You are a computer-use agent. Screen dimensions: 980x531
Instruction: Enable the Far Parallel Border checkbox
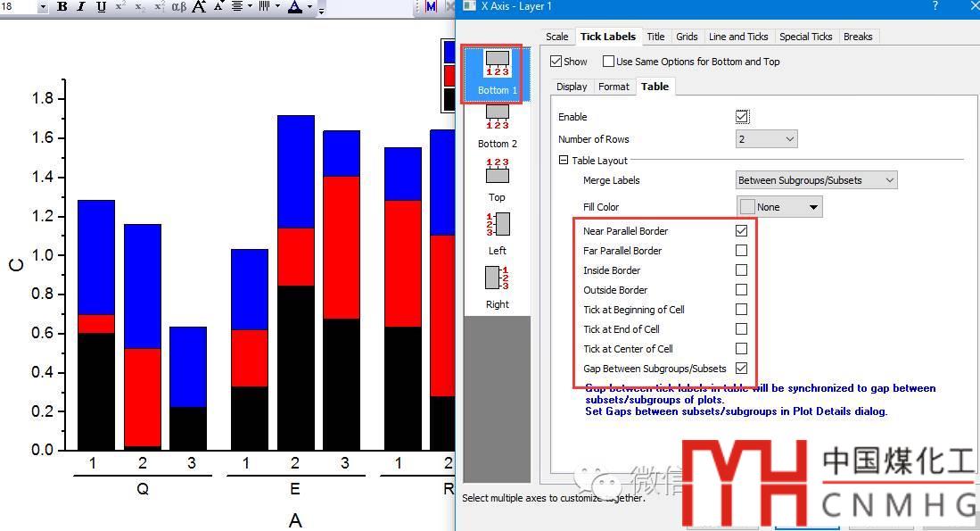coord(741,251)
